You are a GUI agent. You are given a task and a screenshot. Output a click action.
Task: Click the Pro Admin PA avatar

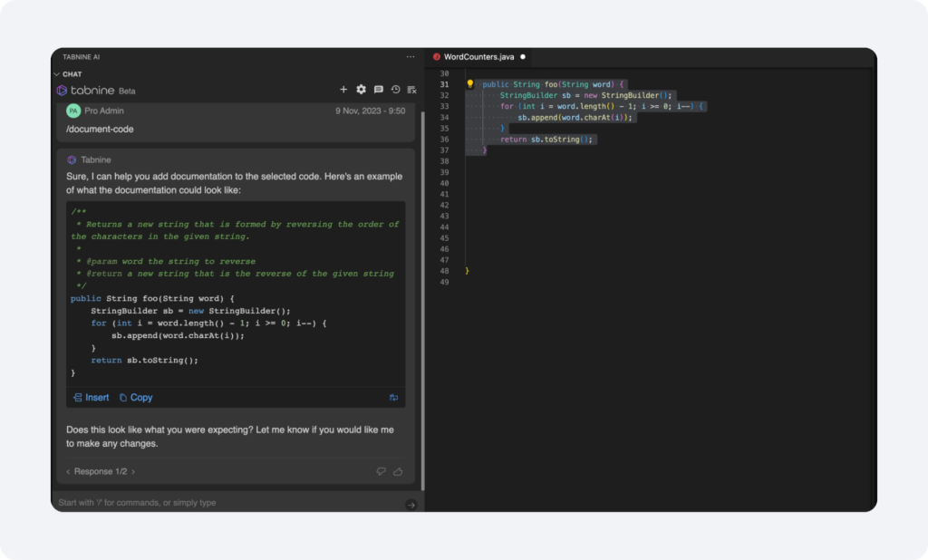pyautogui.click(x=73, y=111)
